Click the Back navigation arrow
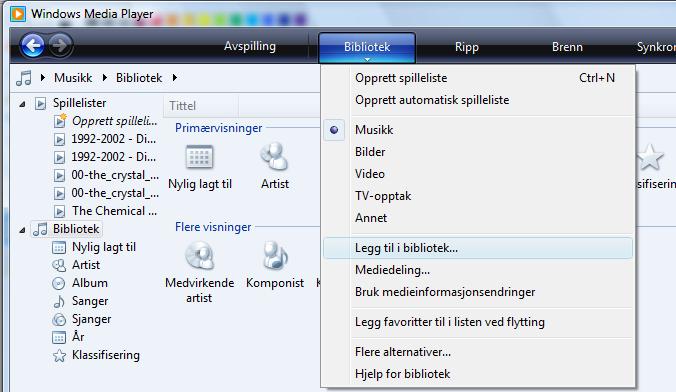This screenshot has height=392, width=676. [x=33, y=45]
